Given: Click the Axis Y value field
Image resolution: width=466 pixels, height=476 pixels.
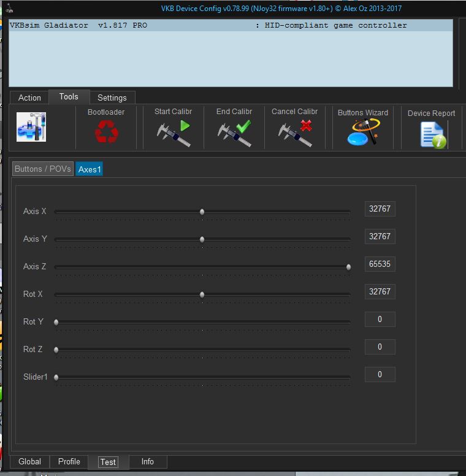Looking at the screenshot, I should tap(380, 237).
